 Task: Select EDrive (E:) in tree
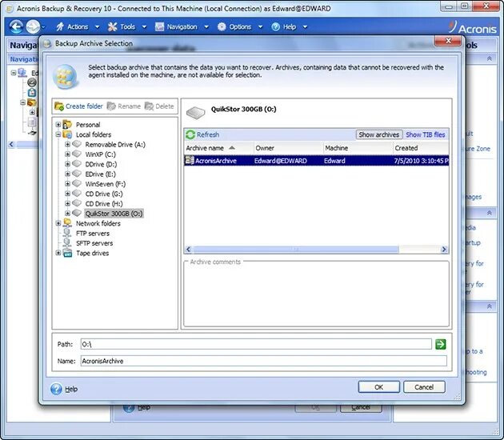point(100,174)
